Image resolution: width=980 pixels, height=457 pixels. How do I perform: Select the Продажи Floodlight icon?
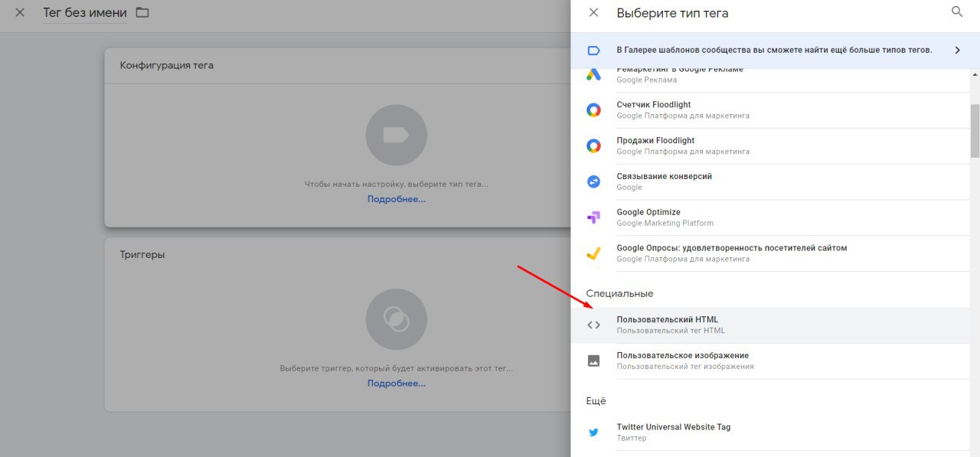coord(593,146)
